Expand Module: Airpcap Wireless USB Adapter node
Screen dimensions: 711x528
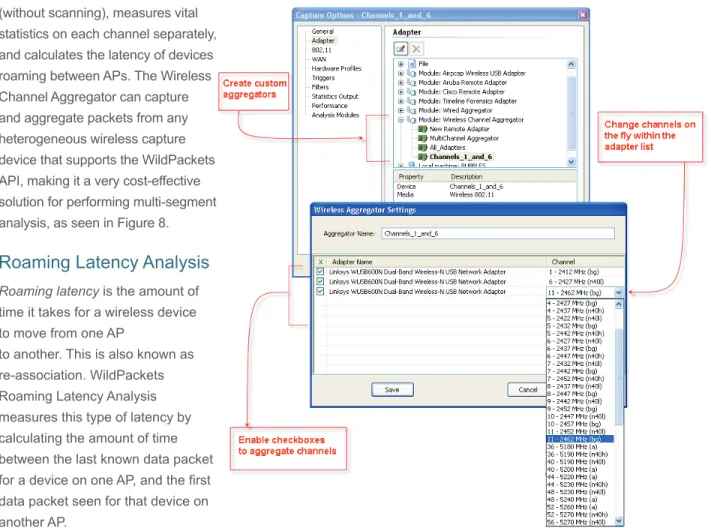pyautogui.click(x=400, y=73)
